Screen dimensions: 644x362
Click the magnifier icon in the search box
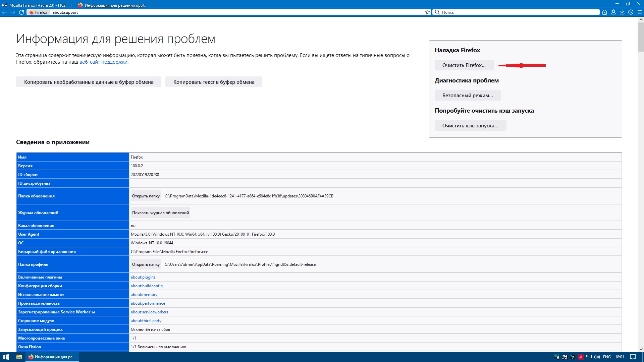tap(437, 12)
